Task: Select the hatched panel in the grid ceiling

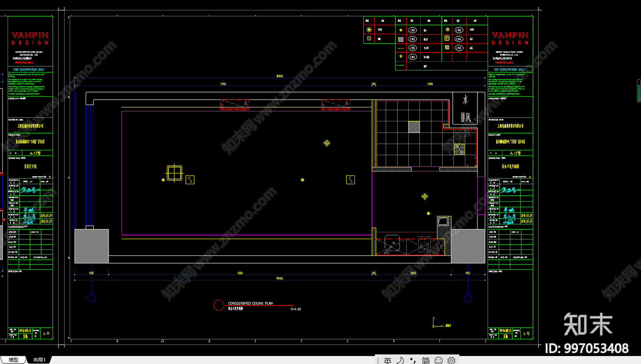Action: click(x=414, y=127)
